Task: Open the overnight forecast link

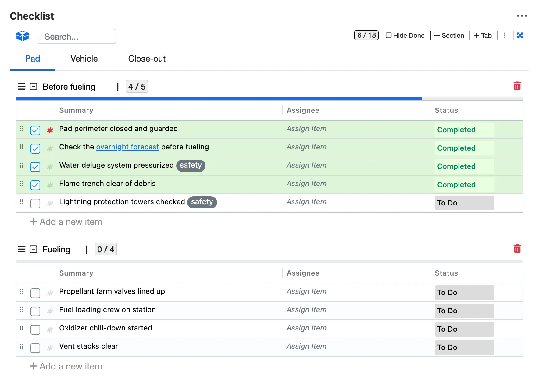Action: click(127, 147)
